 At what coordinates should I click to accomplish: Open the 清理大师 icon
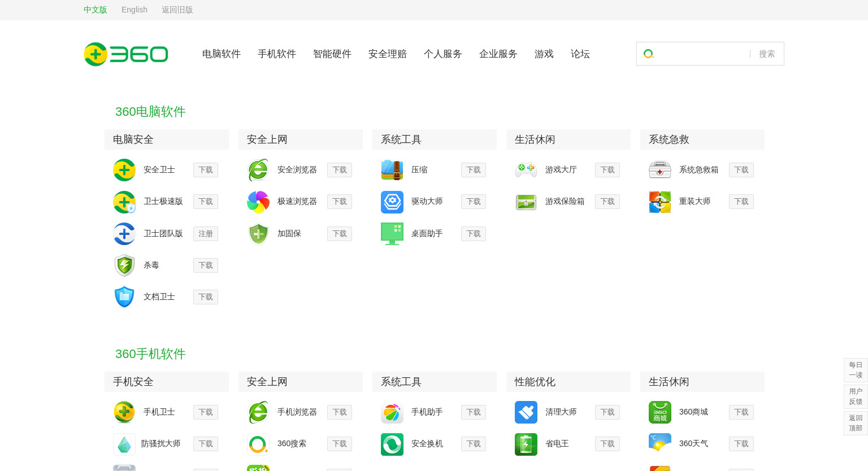coord(526,412)
